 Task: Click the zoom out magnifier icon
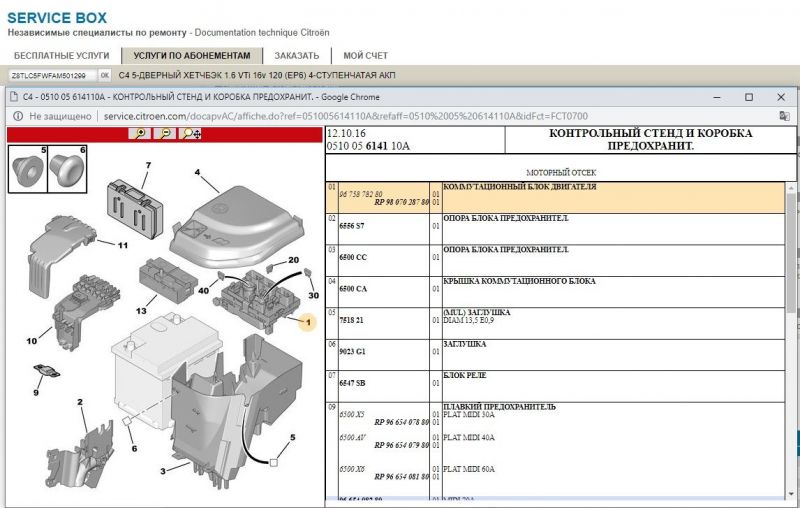pyautogui.click(x=164, y=134)
